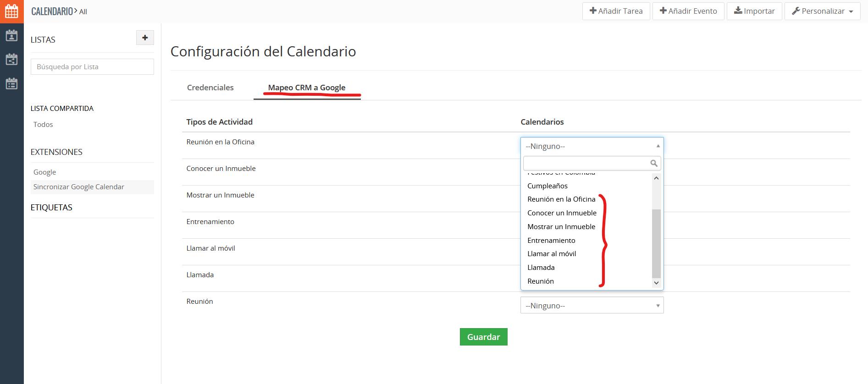Click the Añadir Evento button

click(688, 11)
